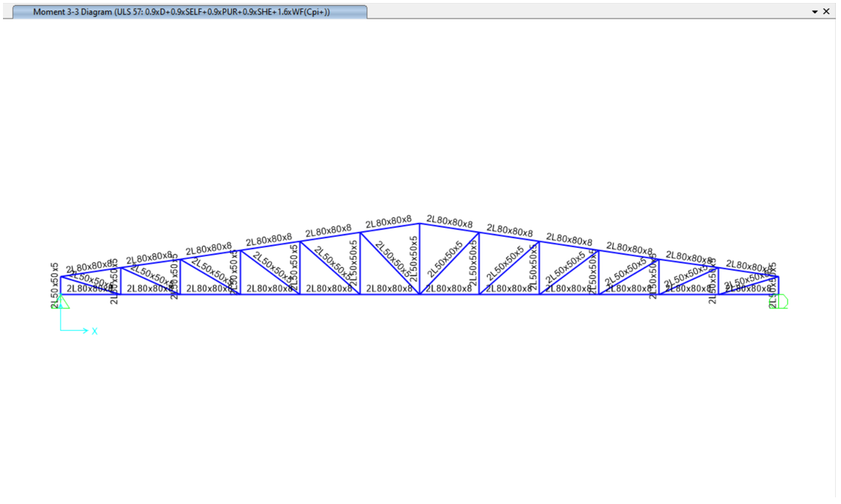Select the rightmost vertical end post member
841x504 pixels.
coord(778,286)
